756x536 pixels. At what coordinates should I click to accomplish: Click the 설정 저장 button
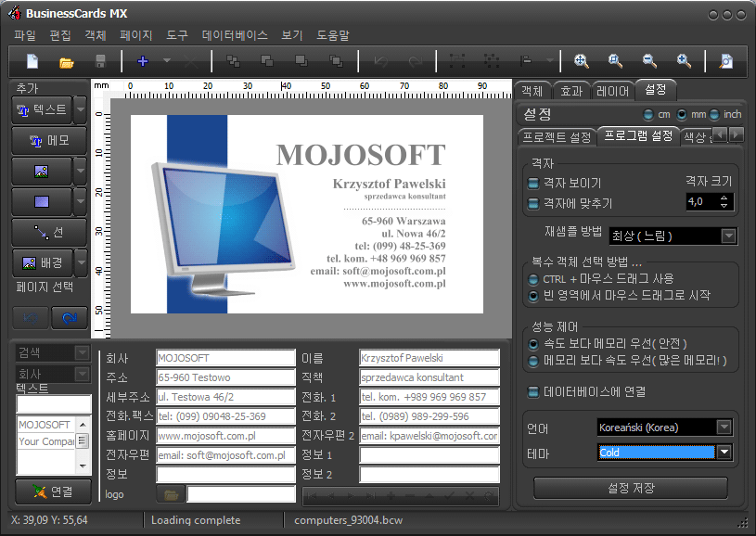tap(631, 489)
